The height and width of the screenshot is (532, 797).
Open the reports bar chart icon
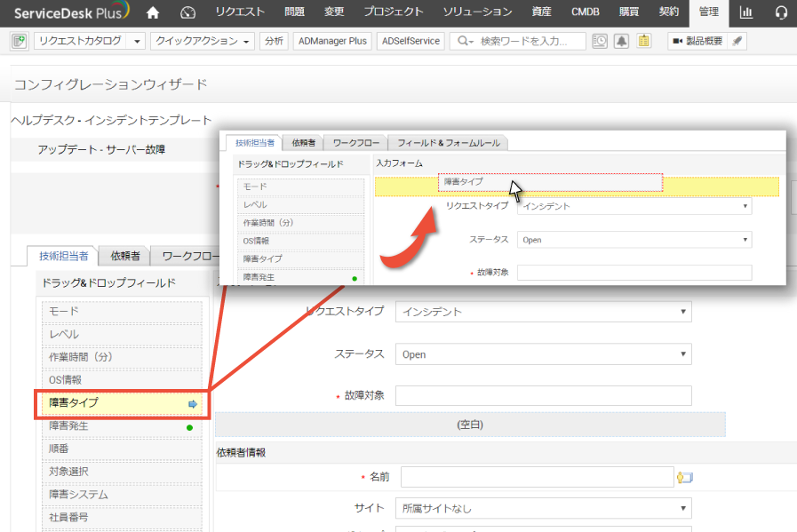[745, 12]
